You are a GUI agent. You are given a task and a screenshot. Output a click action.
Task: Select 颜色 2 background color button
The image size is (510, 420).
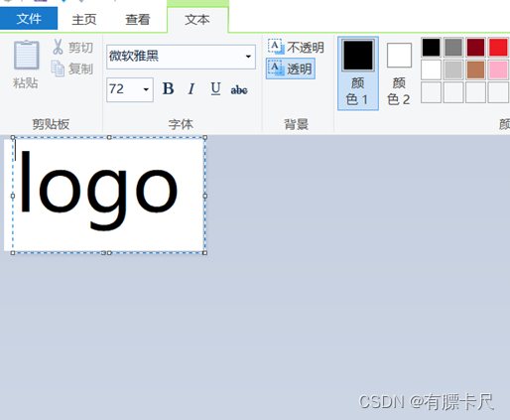tap(399, 73)
